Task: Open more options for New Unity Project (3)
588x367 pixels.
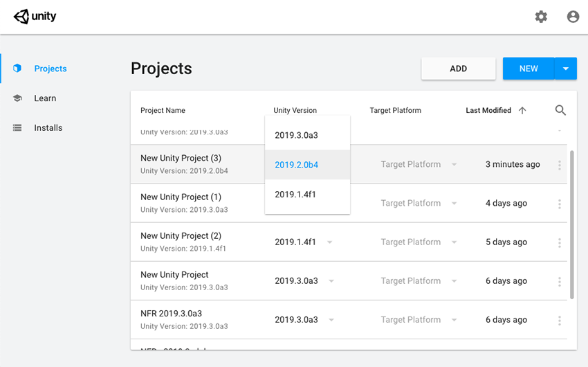Action: [560, 165]
